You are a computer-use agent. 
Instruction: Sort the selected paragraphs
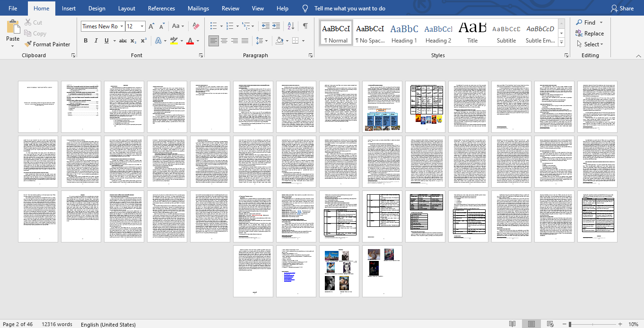[291, 26]
